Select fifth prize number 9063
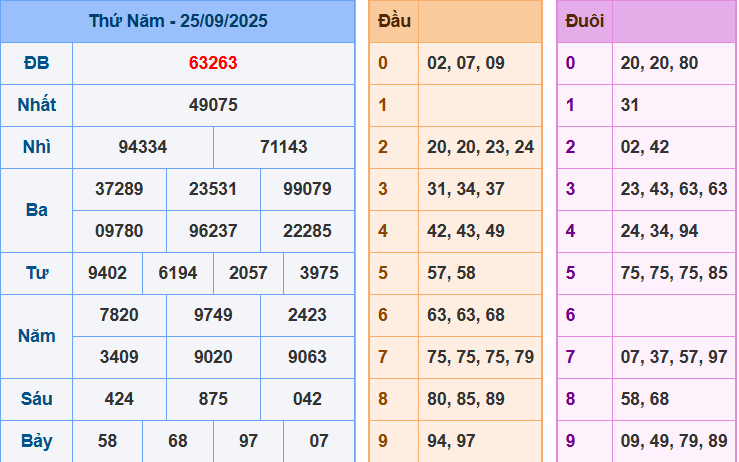 (307, 357)
